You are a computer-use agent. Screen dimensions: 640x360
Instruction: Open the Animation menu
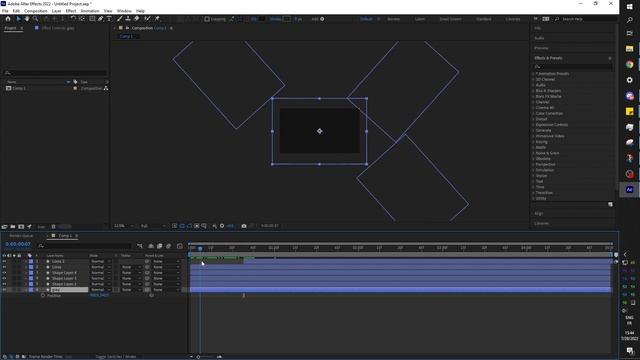[x=90, y=11]
